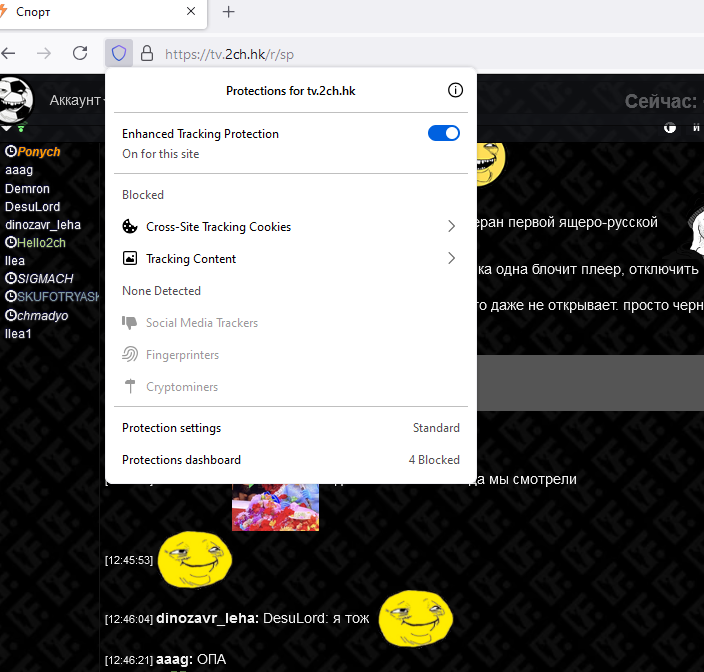Click the cookie icon beside Cross-Site Tracking Cookies
704x672 pixels.
[x=130, y=226]
